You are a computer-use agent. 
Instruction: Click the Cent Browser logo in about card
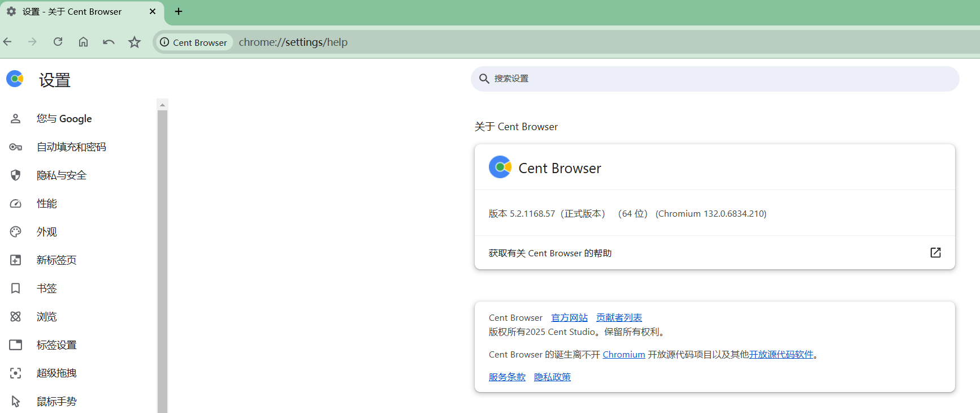[x=500, y=167]
